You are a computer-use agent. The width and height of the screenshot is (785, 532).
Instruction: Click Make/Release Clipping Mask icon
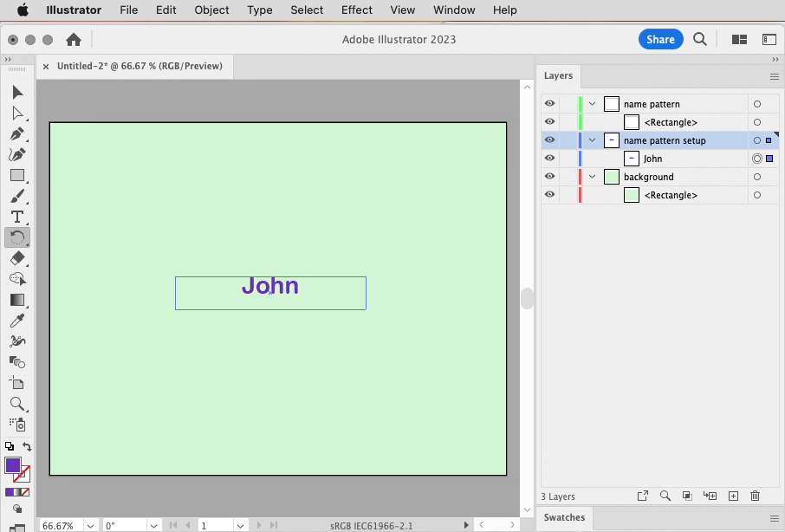687,496
